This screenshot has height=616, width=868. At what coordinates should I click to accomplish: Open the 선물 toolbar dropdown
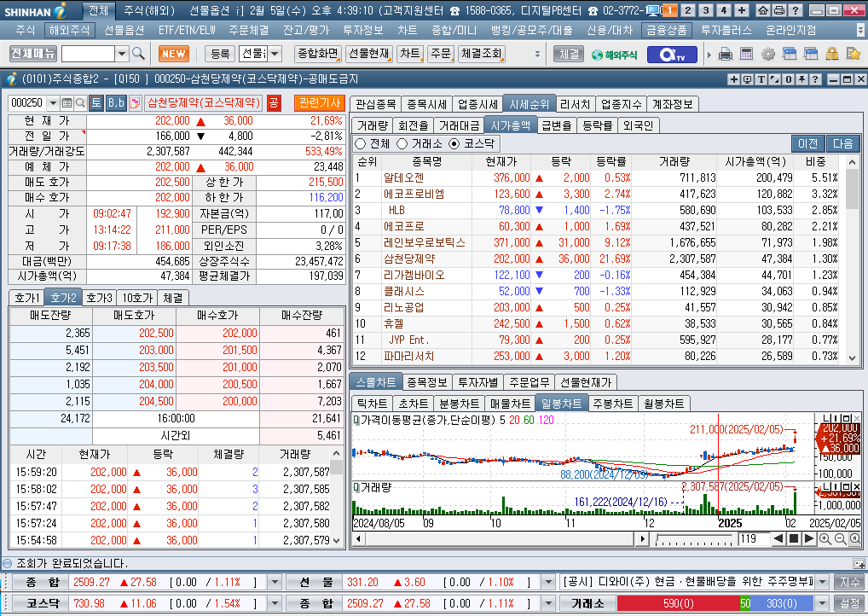click(x=275, y=54)
